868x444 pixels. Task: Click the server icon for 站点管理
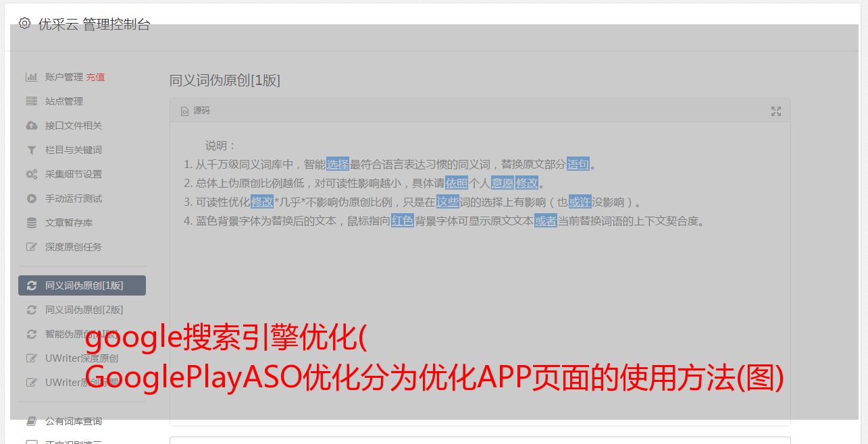(x=31, y=101)
